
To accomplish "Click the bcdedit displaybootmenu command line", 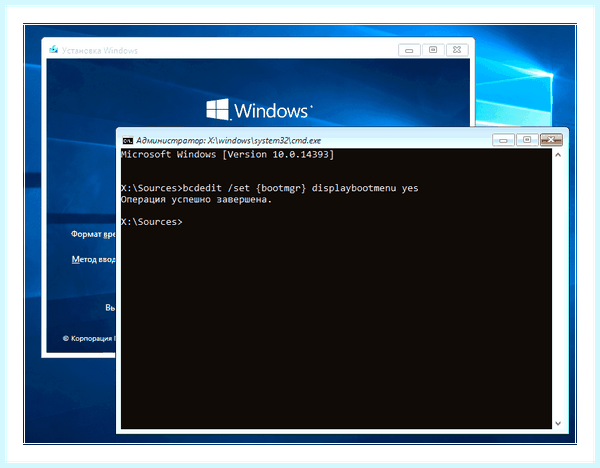I will tap(269, 188).
